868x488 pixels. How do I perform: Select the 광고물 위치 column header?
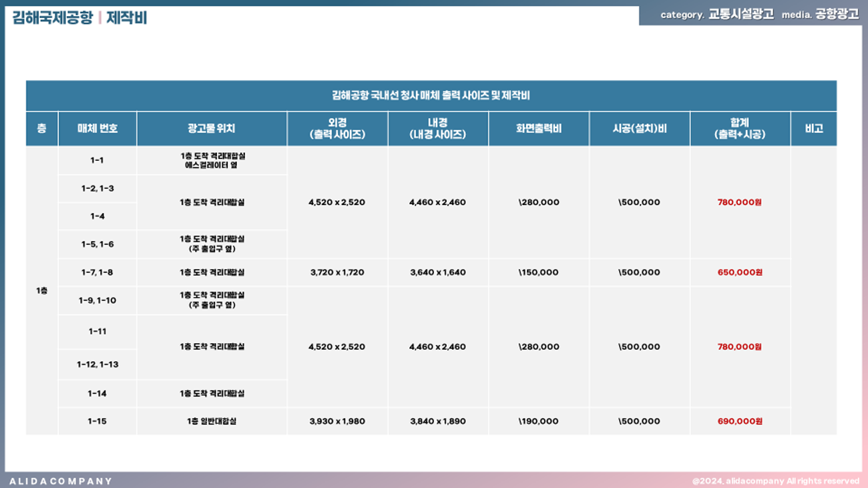(x=212, y=128)
